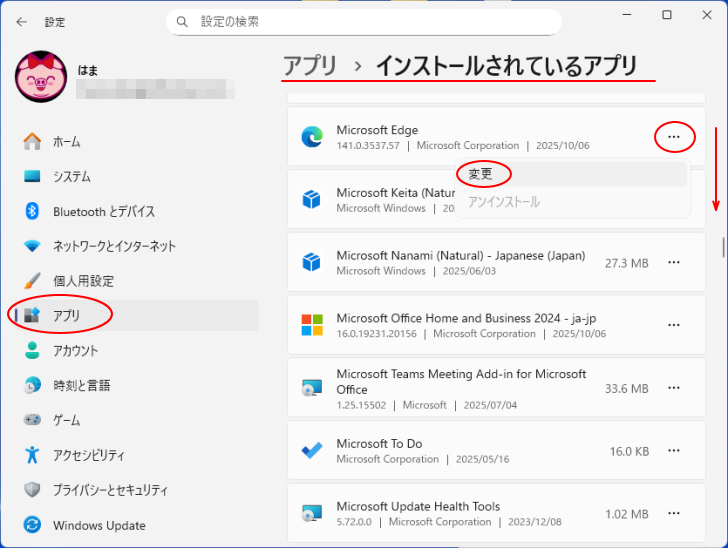
Task: Select the システム icon in sidebar
Action: [x=32, y=176]
